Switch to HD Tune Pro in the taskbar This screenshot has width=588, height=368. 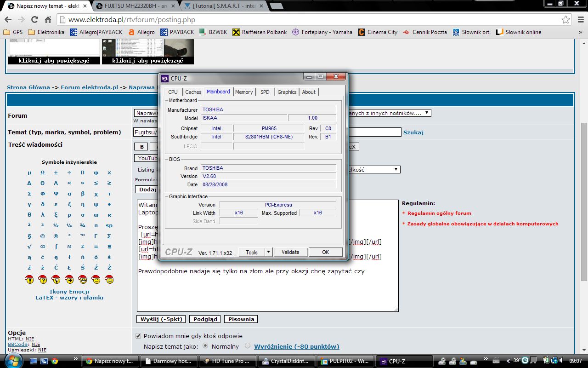(226, 361)
